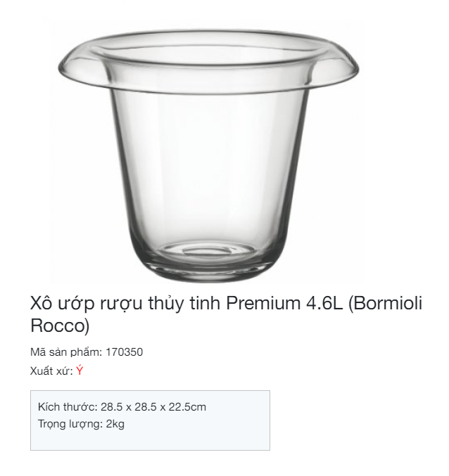This screenshot has height=476, width=449.
Task: Click the '2kg' weight value
Action: (x=115, y=423)
